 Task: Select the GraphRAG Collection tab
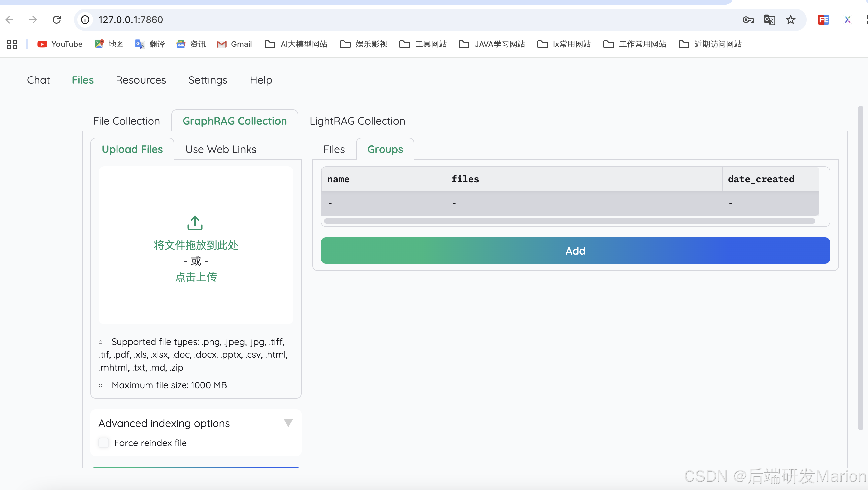coord(235,121)
